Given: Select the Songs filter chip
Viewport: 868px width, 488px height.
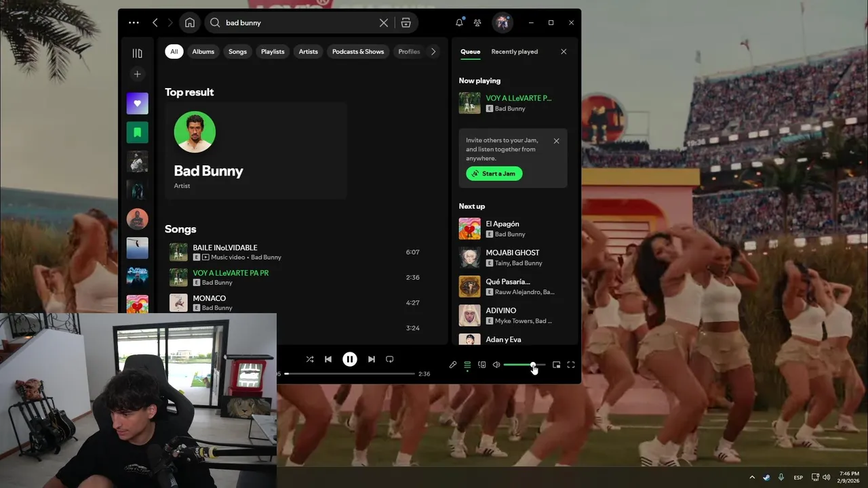Looking at the screenshot, I should [x=237, y=52].
